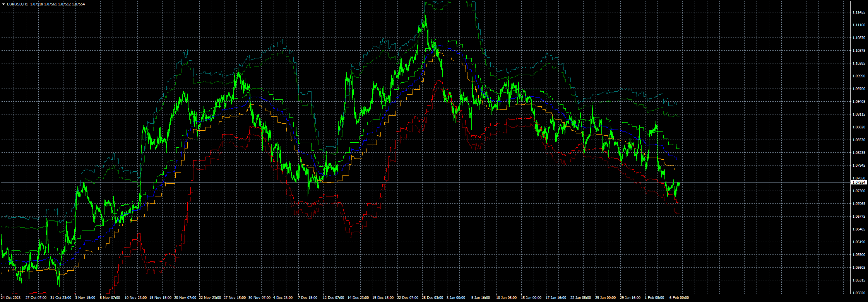Click the 28 Dec 03:00 time label
The image size is (868, 302).
[433, 298]
